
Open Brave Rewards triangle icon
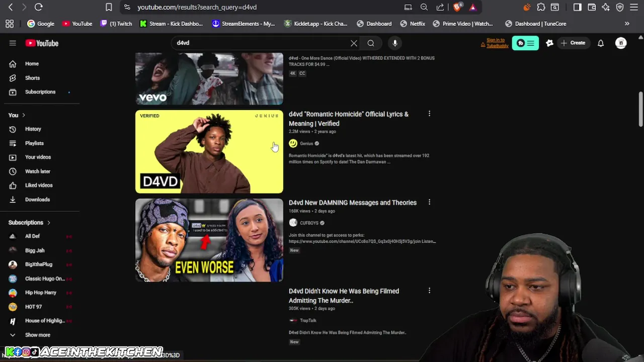pyautogui.click(x=472, y=7)
